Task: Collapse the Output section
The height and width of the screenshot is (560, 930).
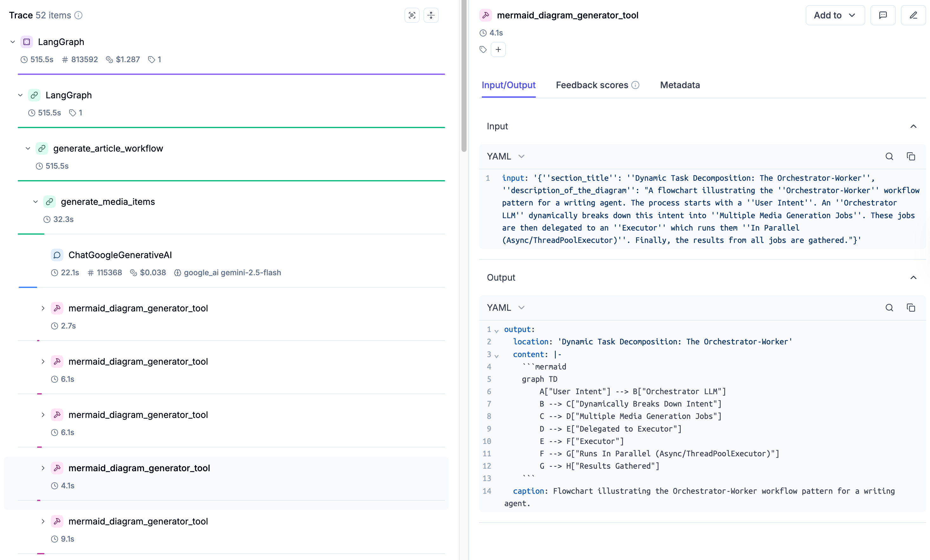Action: pos(913,277)
